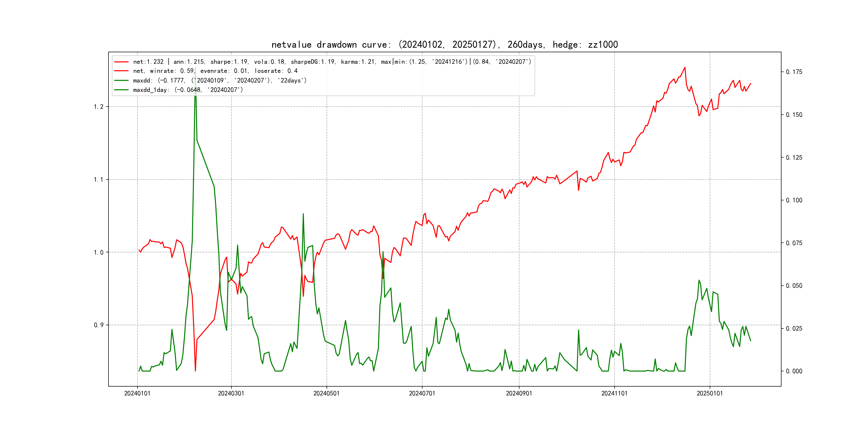Click the 0.000 right y-axis label
This screenshot has height=434, width=868.
point(794,371)
